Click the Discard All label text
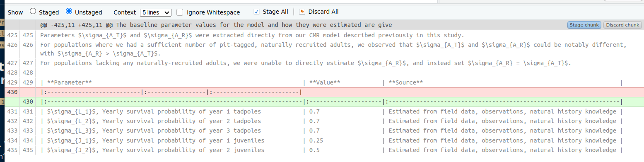 pos(323,12)
